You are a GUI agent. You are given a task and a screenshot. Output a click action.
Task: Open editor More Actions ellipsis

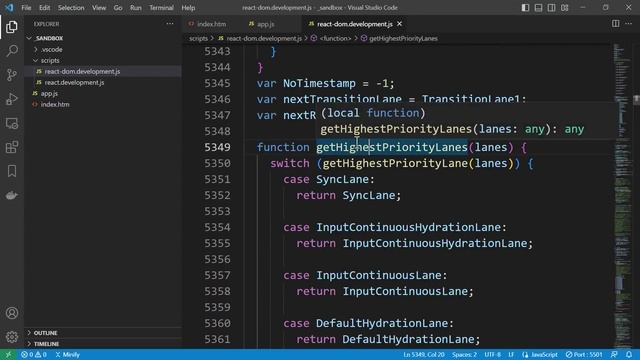(x=629, y=24)
